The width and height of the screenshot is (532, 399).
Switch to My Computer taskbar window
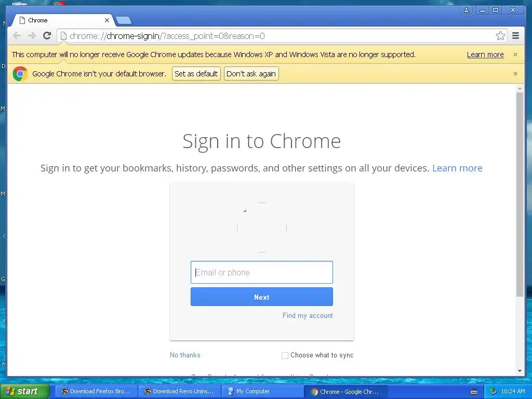click(x=262, y=391)
